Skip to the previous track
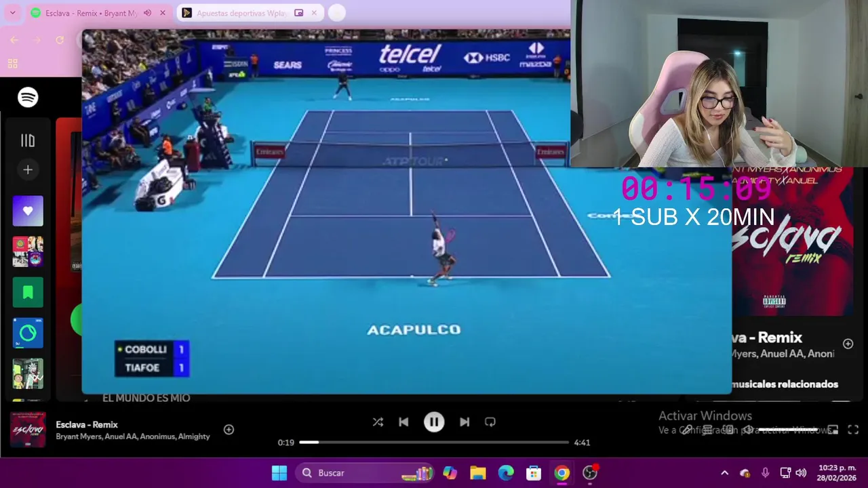Screen dimensions: 868x488 tap(403, 422)
